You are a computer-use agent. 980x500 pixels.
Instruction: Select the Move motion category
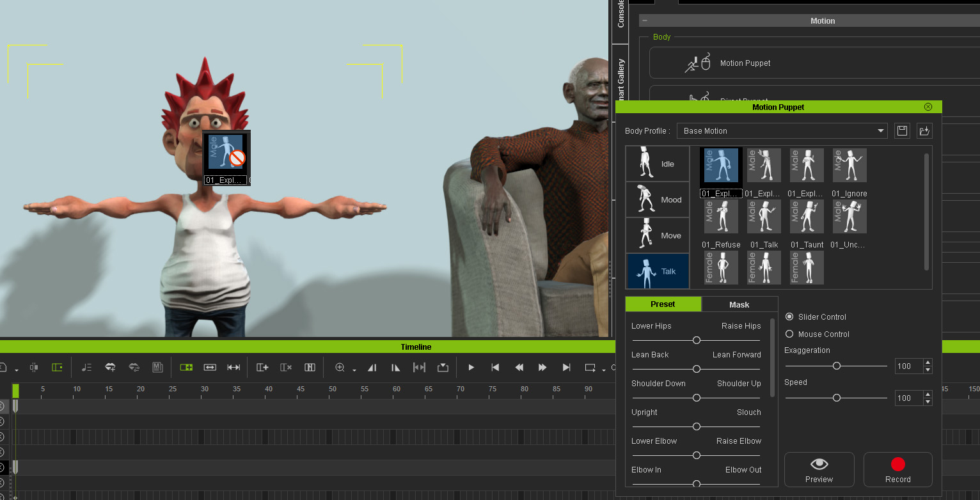tap(658, 235)
